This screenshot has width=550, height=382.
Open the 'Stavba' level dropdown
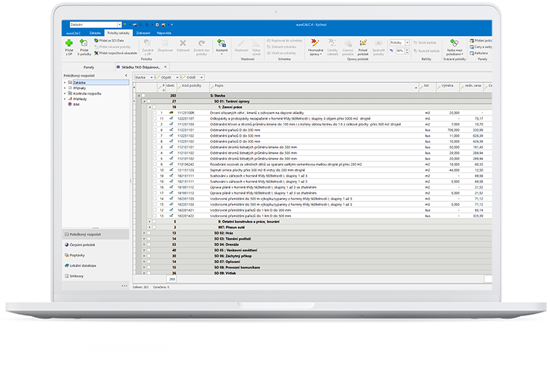(x=151, y=78)
